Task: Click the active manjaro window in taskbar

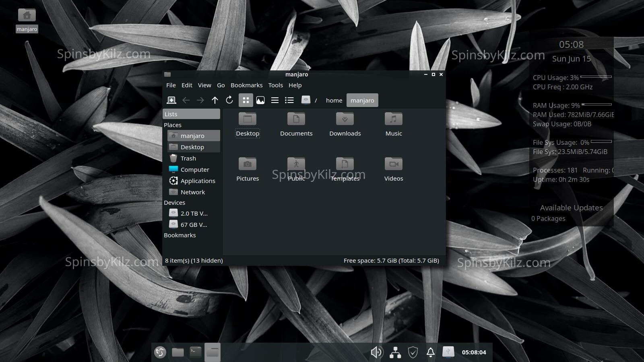Action: [x=213, y=352]
